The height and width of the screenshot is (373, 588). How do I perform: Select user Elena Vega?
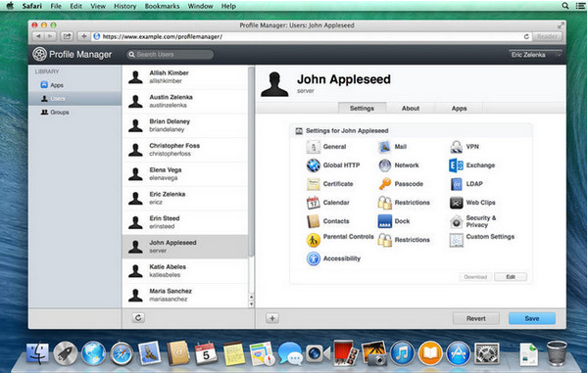(x=185, y=173)
